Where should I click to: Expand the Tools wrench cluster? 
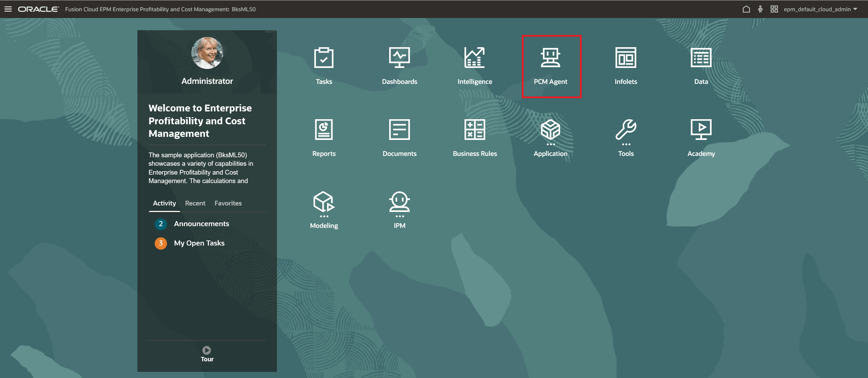click(x=626, y=130)
